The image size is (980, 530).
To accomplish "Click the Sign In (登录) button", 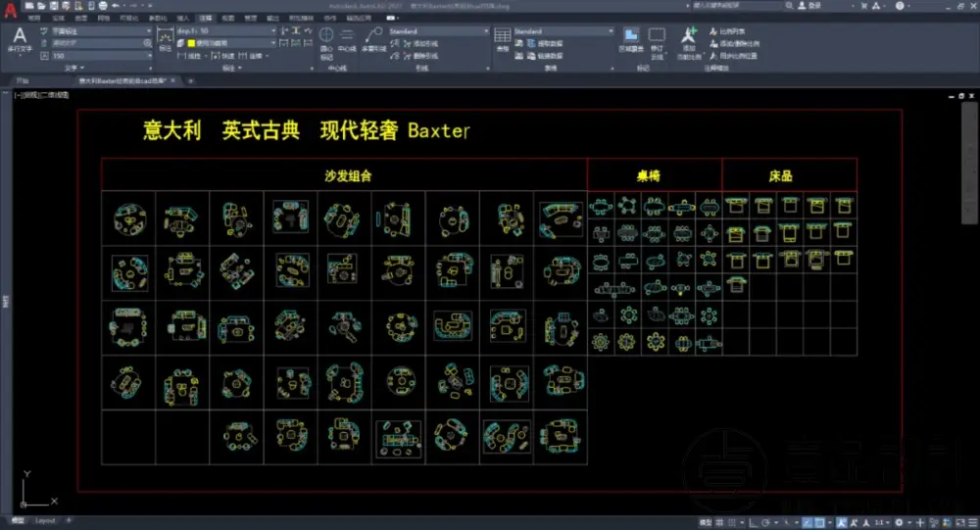I will tap(808, 5).
